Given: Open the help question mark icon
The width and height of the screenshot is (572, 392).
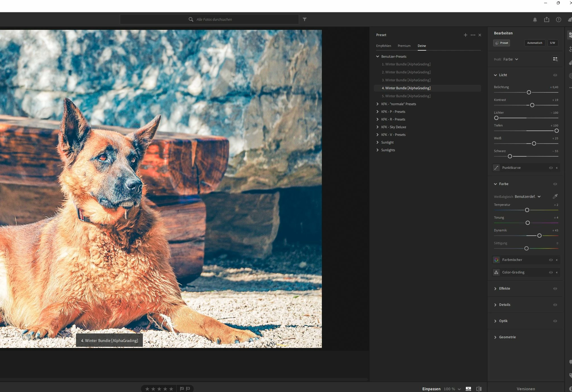Looking at the screenshot, I should pyautogui.click(x=558, y=20).
